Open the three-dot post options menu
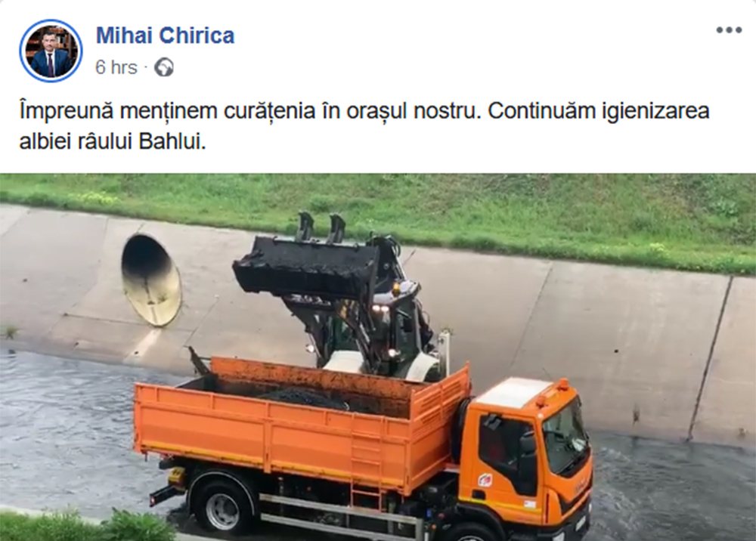Screen dimensions: 756x541 [x=729, y=30]
